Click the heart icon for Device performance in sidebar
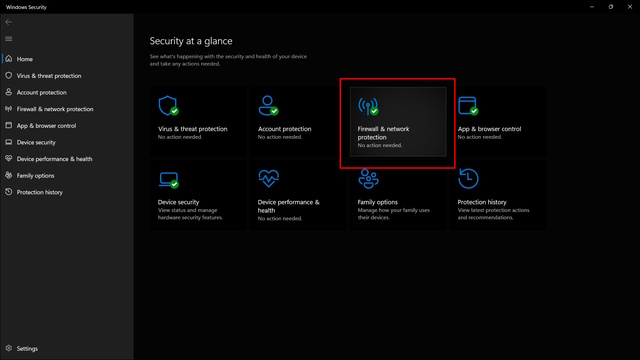 (9, 159)
